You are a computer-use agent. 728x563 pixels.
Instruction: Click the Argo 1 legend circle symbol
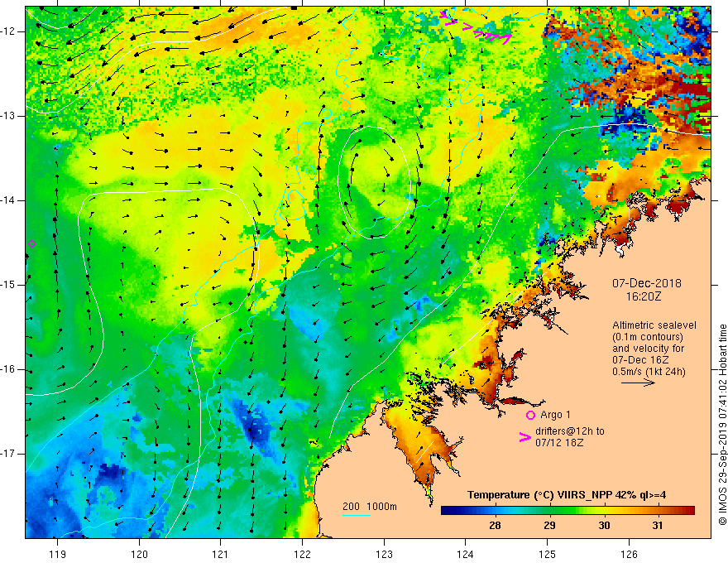pyautogui.click(x=530, y=415)
